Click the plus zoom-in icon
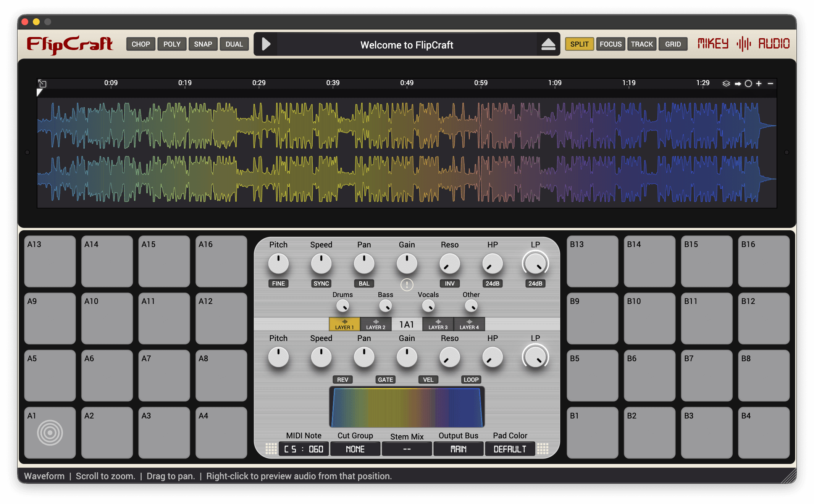Screen dimensions: 814x504 pos(759,84)
